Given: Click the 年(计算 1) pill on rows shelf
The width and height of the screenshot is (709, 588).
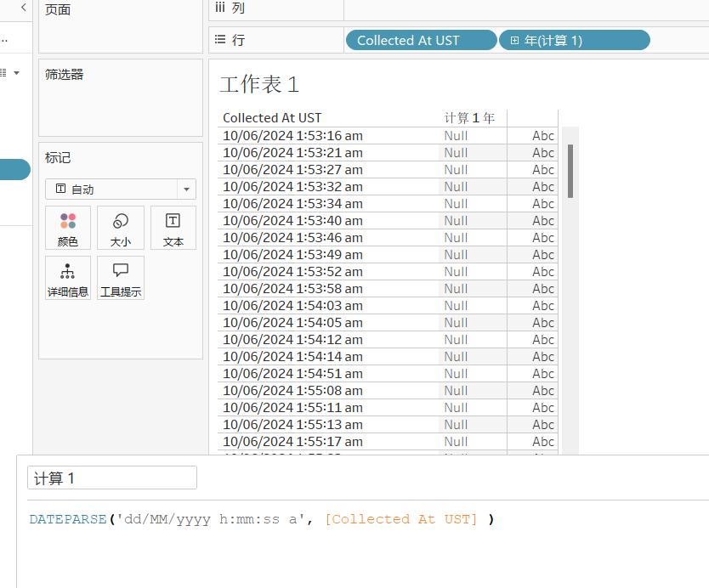Looking at the screenshot, I should pyautogui.click(x=574, y=40).
